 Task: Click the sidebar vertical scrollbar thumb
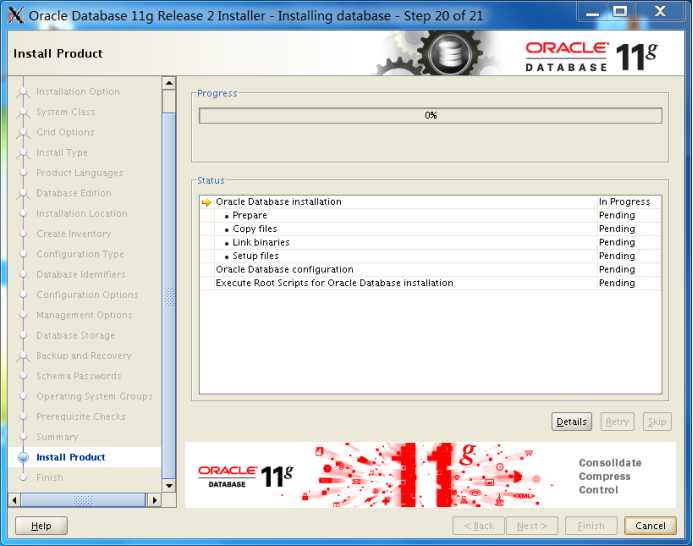pyautogui.click(x=169, y=295)
